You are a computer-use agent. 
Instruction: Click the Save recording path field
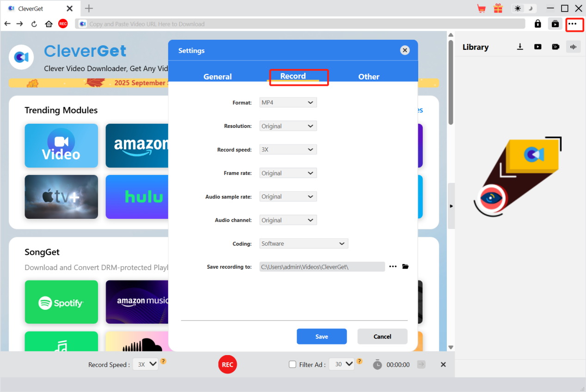tap(322, 267)
